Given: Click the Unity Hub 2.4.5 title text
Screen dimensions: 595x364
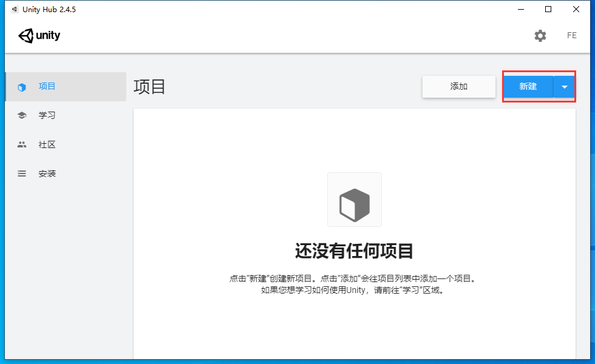Looking at the screenshot, I should (49, 10).
